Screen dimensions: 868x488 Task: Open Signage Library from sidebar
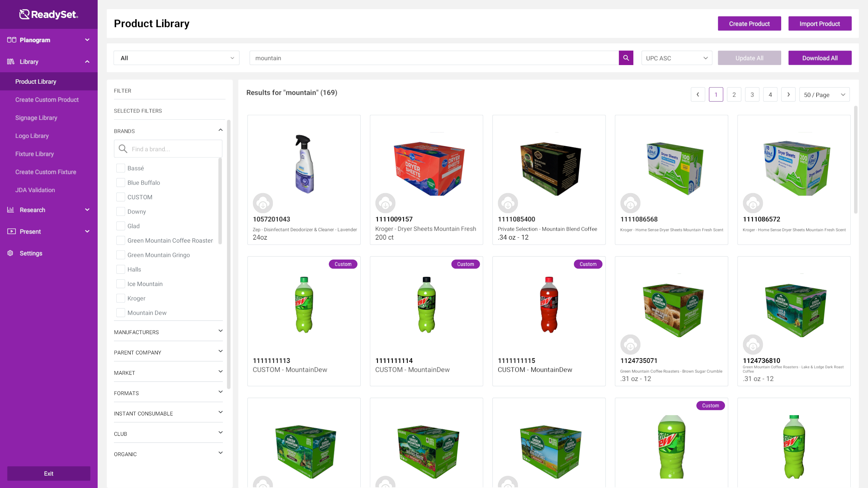point(36,118)
